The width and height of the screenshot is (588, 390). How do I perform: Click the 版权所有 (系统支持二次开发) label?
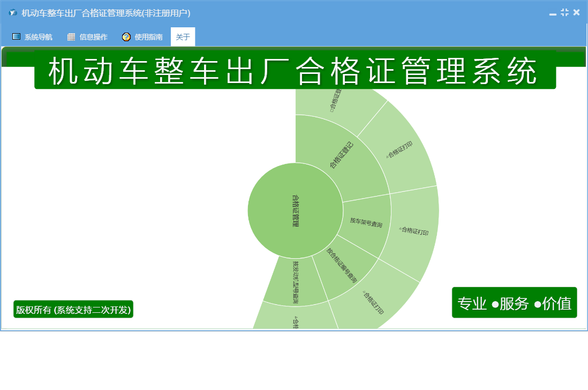point(73,310)
